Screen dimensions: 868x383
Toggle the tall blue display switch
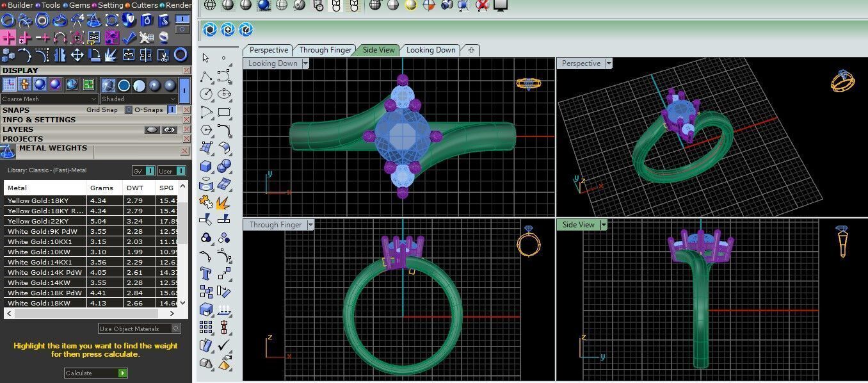coord(184,90)
